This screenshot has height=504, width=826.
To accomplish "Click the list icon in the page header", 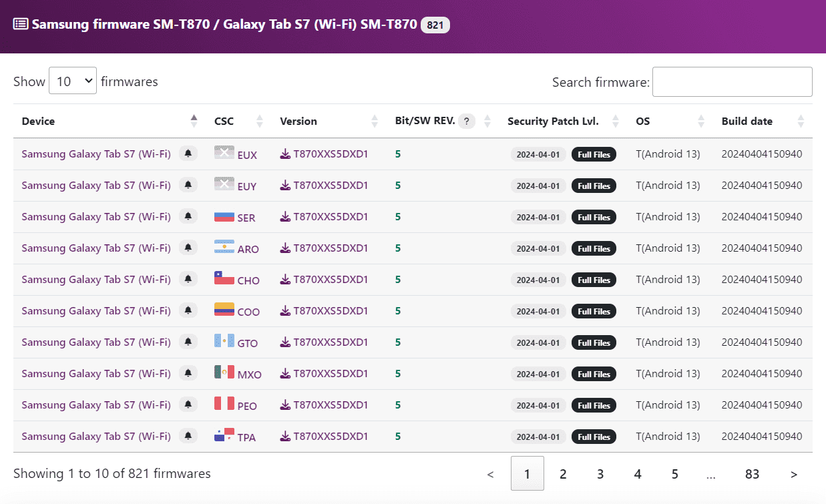I will [x=21, y=25].
